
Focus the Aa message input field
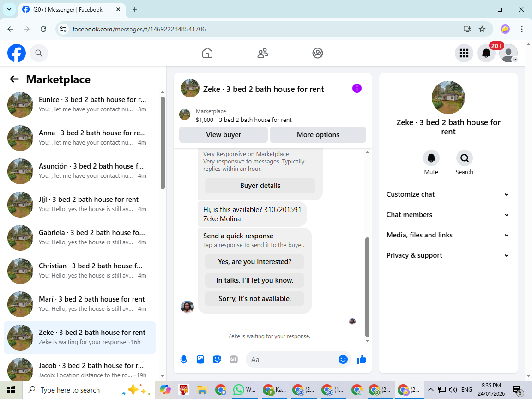tap(292, 359)
